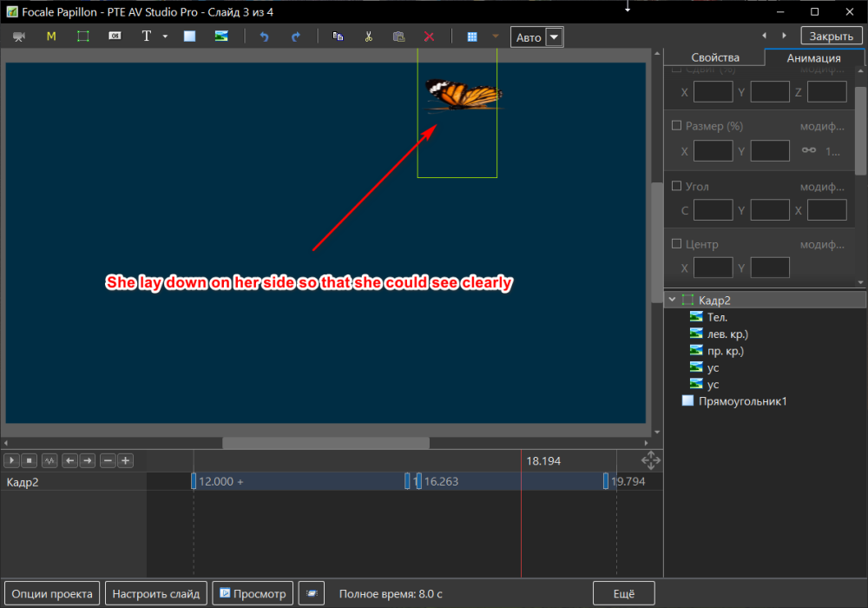Screen dimensions: 868x608
Task: Insert a text object with T tool
Action: (x=146, y=36)
